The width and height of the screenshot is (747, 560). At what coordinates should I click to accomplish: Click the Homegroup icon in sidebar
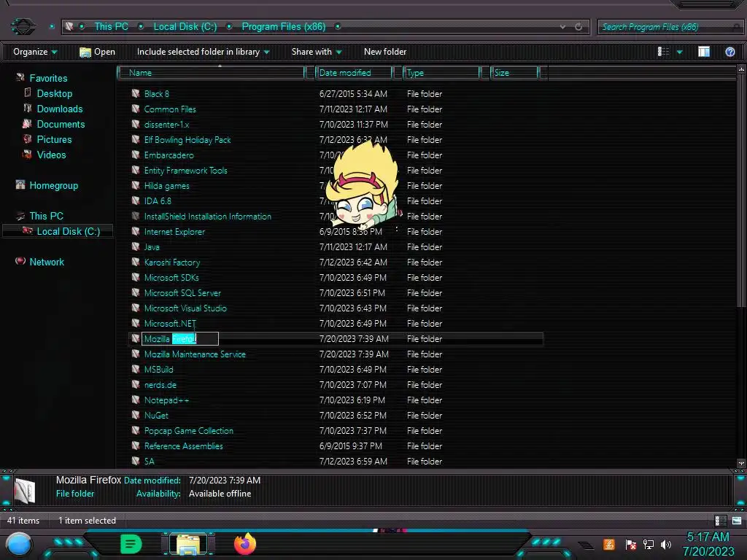[20, 184]
